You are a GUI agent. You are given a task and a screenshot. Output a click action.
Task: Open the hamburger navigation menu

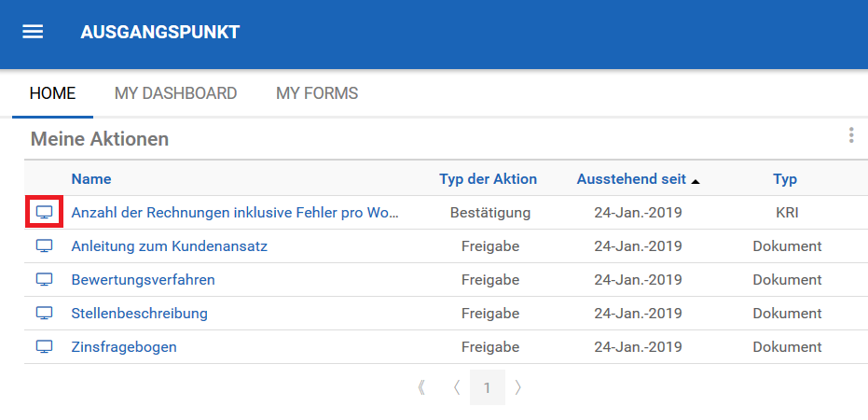click(33, 32)
